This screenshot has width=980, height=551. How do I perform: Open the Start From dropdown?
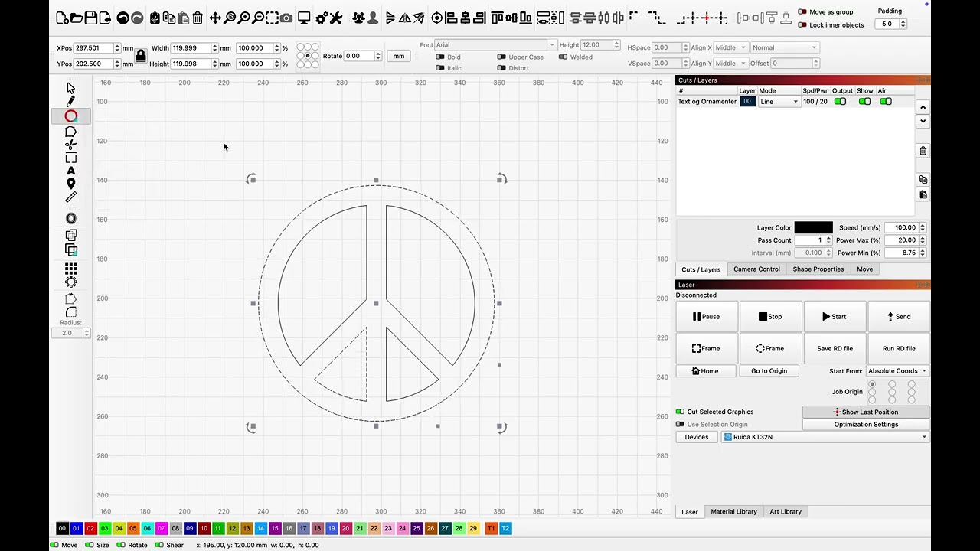(897, 371)
